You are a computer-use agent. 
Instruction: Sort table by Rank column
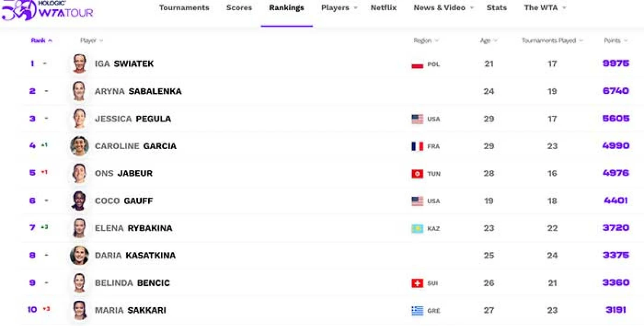pyautogui.click(x=41, y=41)
